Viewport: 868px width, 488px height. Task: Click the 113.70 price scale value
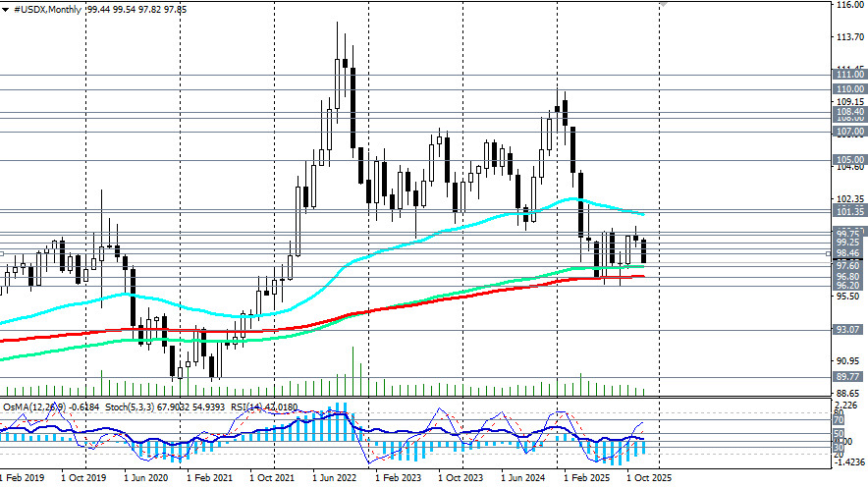[850, 37]
